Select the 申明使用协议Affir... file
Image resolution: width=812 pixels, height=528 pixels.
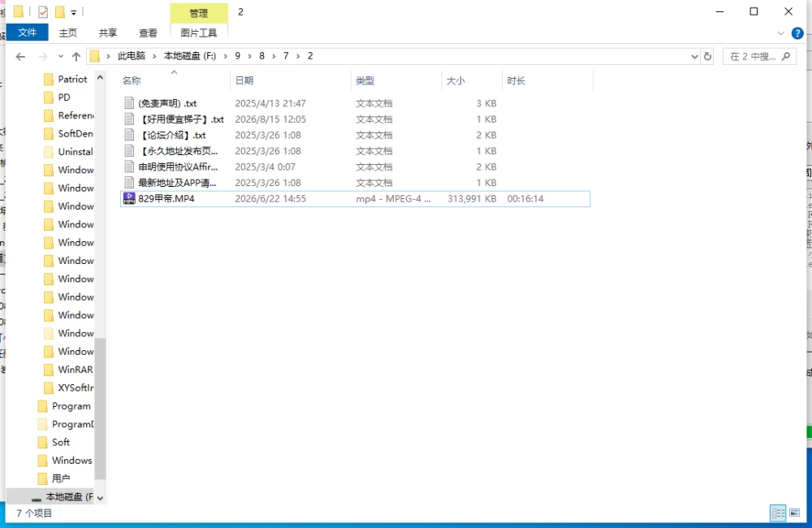coord(178,167)
